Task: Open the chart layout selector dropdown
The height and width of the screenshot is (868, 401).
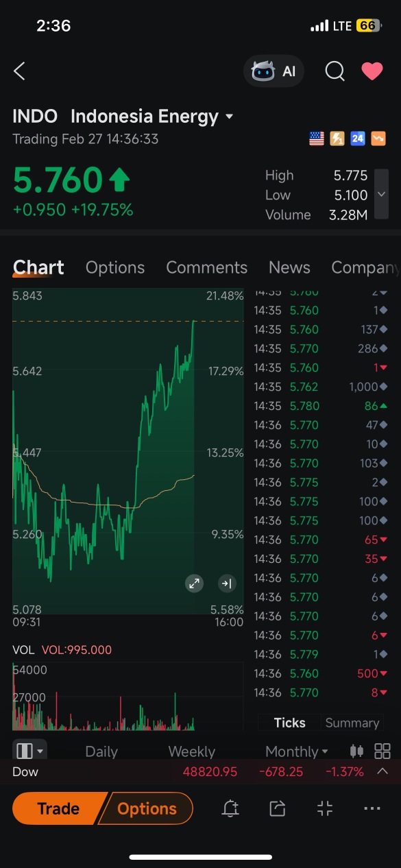Action: [x=30, y=751]
